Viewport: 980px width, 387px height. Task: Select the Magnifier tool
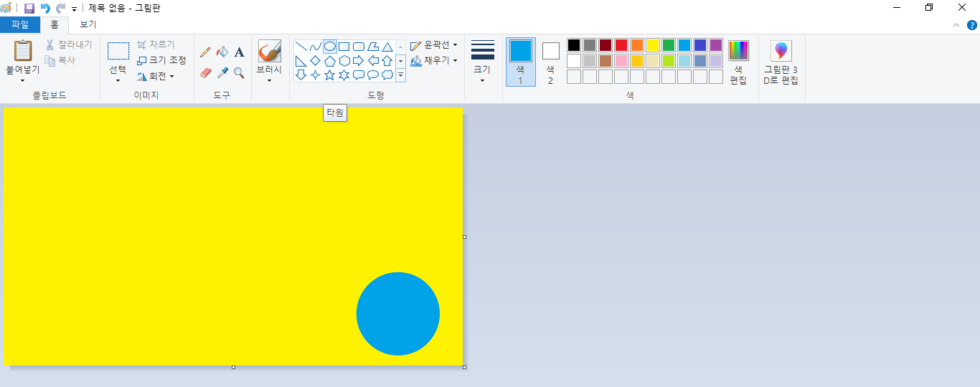click(x=240, y=72)
